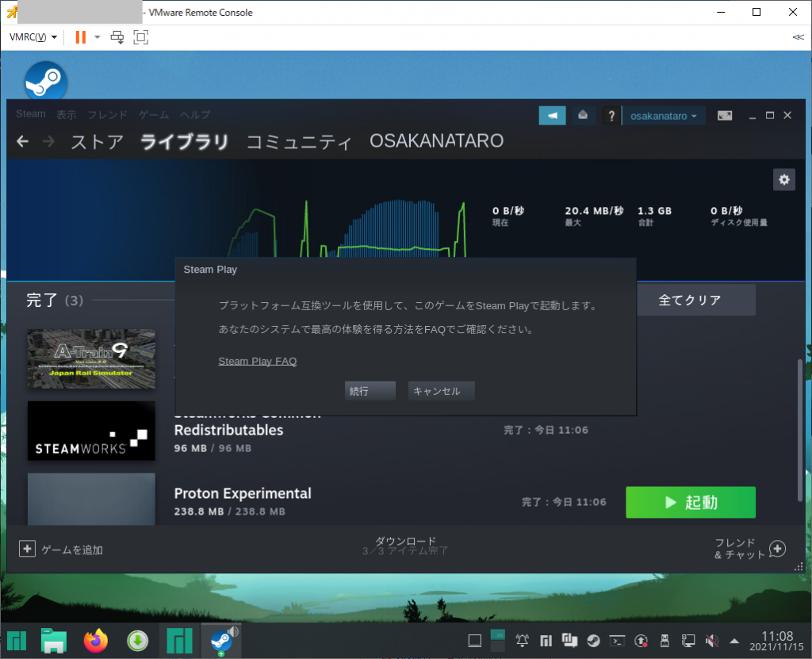Viewport: 812px width, 659px height.
Task: Open Friends & Chat plus bubble icon
Action: (x=777, y=549)
